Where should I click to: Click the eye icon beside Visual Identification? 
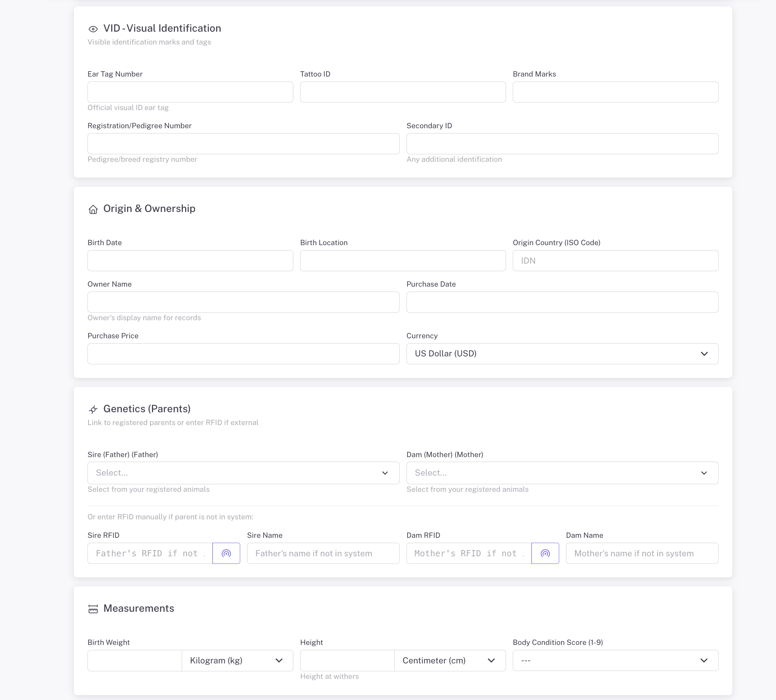pos(93,29)
